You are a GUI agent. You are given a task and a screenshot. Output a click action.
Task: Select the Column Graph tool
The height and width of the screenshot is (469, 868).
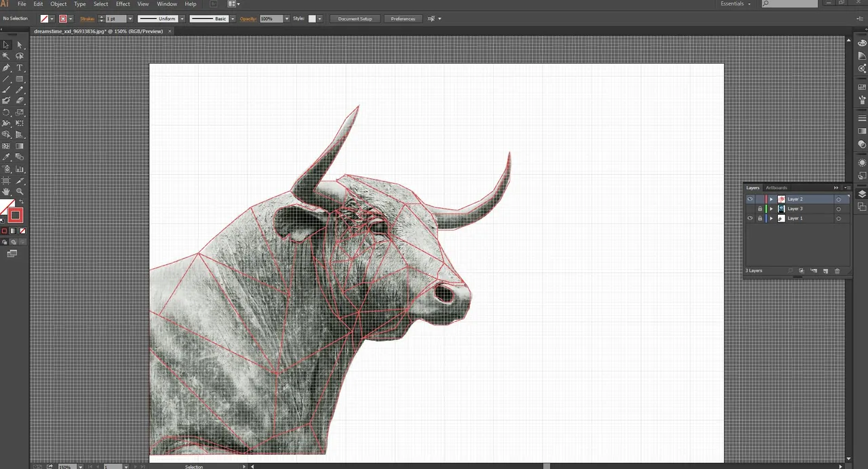[20, 169]
